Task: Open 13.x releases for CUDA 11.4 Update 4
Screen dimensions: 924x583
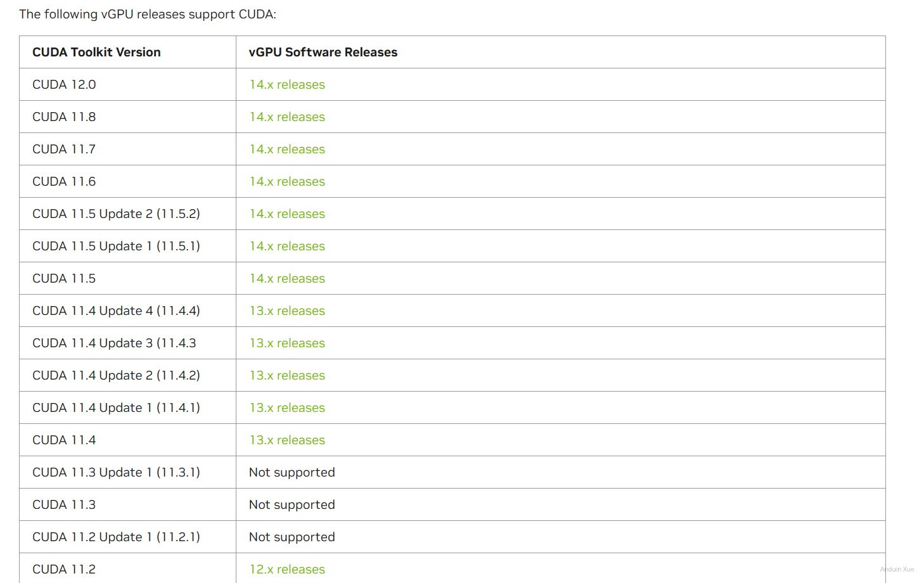Action: click(x=286, y=311)
